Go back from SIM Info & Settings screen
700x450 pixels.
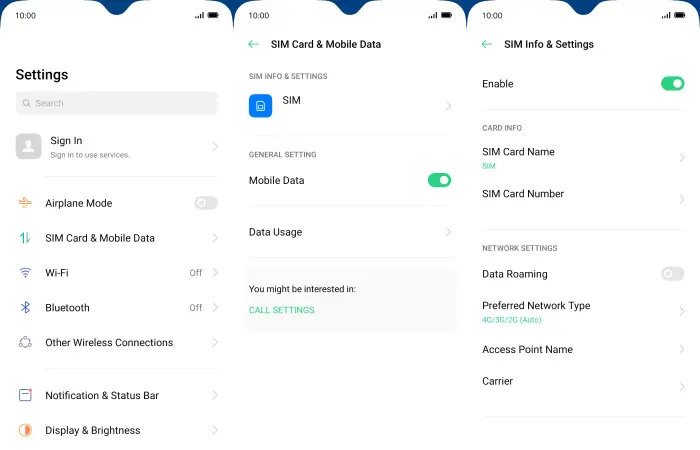(x=487, y=44)
